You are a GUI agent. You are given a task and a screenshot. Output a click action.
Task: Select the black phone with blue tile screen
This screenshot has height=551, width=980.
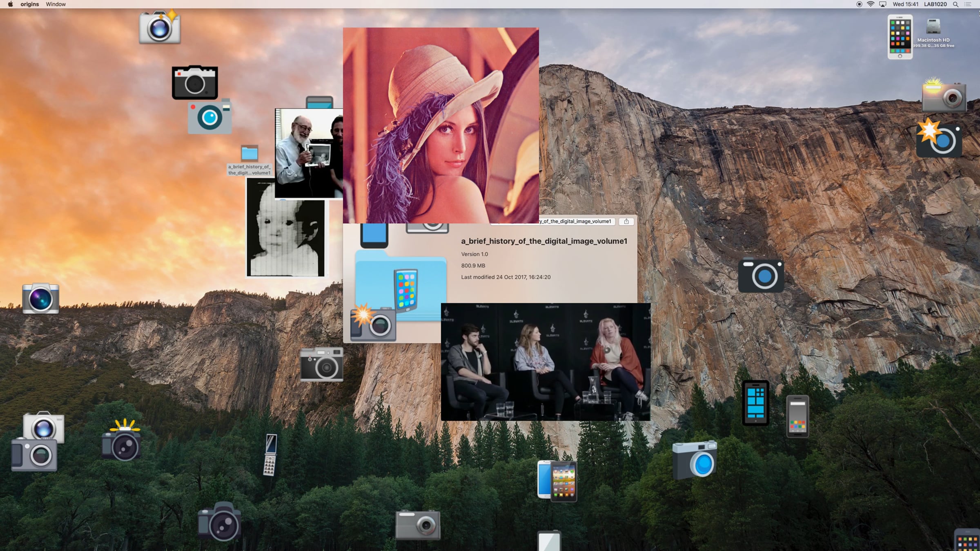pyautogui.click(x=755, y=403)
